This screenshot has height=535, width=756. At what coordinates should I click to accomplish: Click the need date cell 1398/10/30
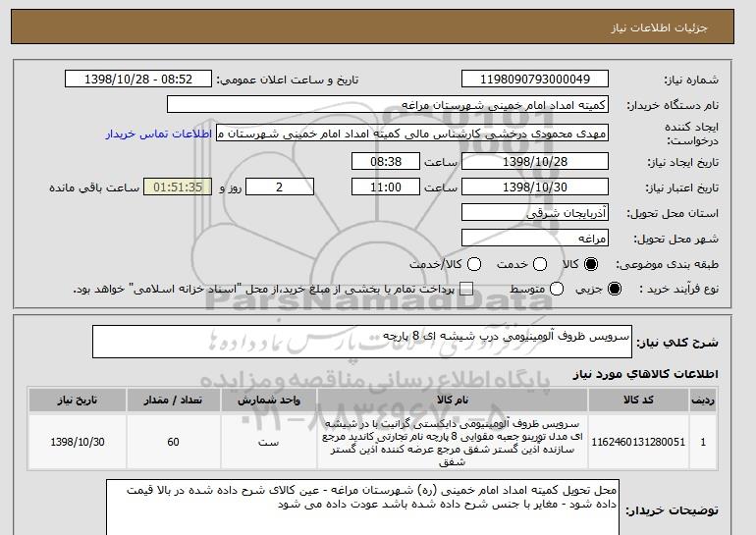(x=78, y=442)
